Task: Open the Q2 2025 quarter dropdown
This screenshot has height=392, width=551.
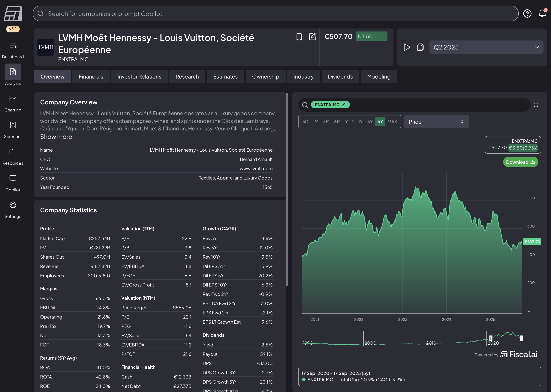Action: click(486, 47)
